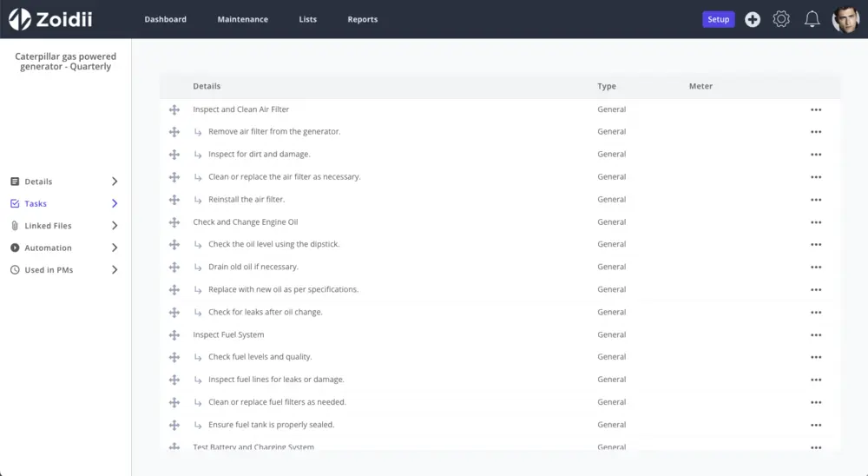The image size is (868, 476).
Task: Grab move handle for Drain old oil row
Action: (174, 267)
